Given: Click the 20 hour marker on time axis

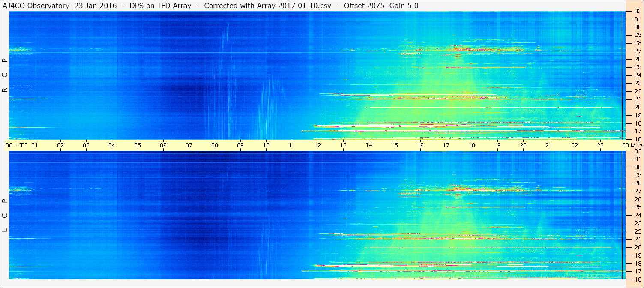Looking at the screenshot, I should (523, 145).
